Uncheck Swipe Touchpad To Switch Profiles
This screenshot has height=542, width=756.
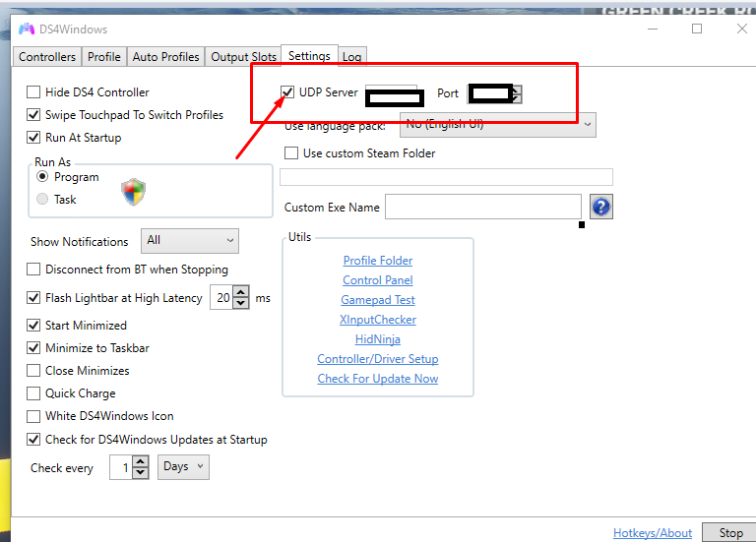coord(33,115)
